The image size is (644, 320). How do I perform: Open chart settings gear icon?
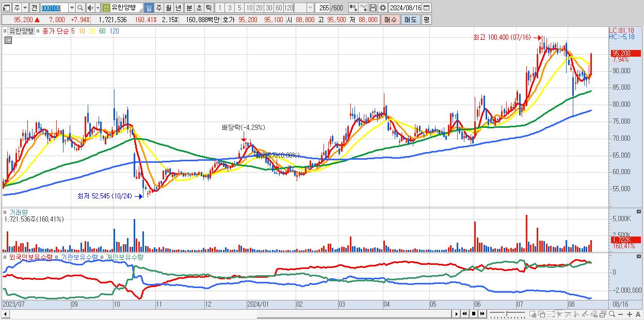click(x=383, y=8)
